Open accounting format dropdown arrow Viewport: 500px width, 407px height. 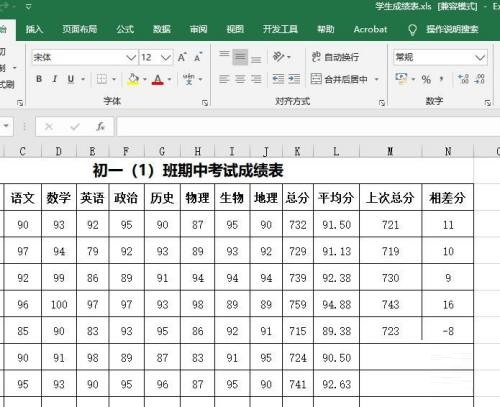(413, 79)
